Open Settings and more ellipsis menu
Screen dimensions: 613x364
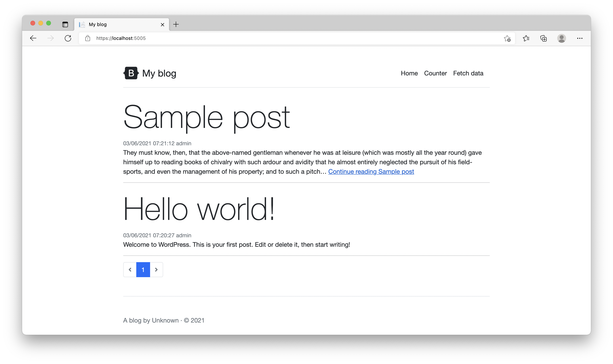[x=580, y=38]
